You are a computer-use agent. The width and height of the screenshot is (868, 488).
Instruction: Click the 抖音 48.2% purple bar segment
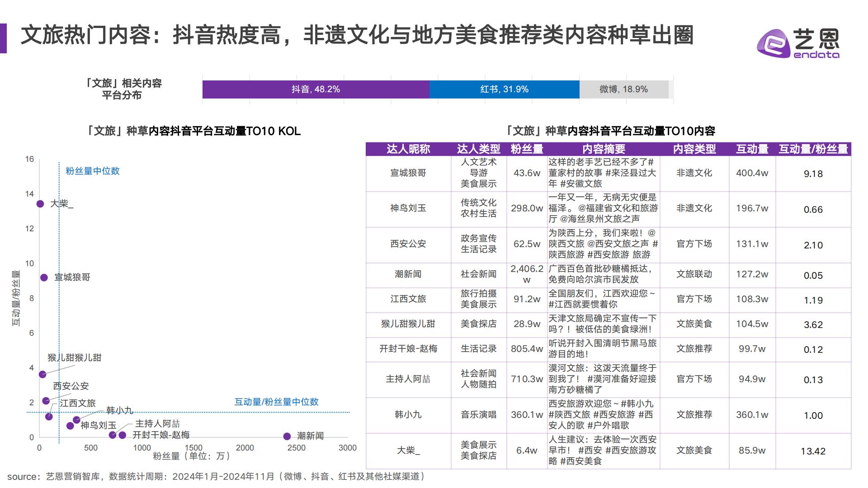point(316,89)
